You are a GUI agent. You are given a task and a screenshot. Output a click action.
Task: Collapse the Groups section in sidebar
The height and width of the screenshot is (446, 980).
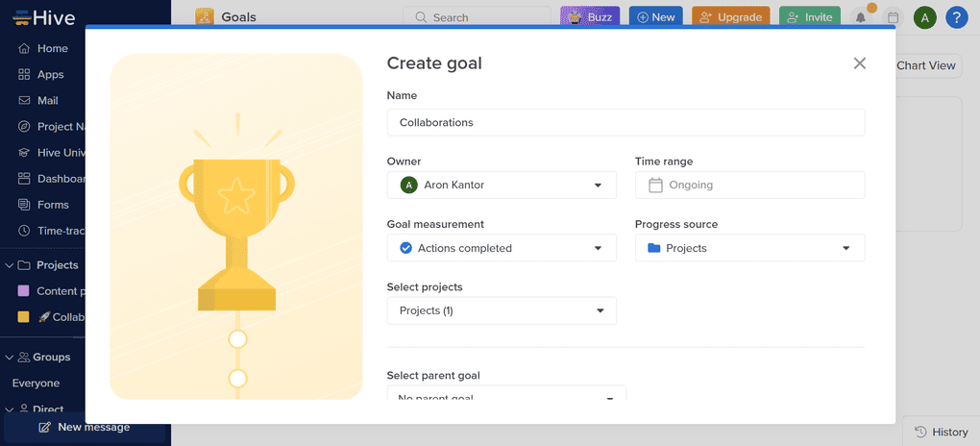click(10, 358)
